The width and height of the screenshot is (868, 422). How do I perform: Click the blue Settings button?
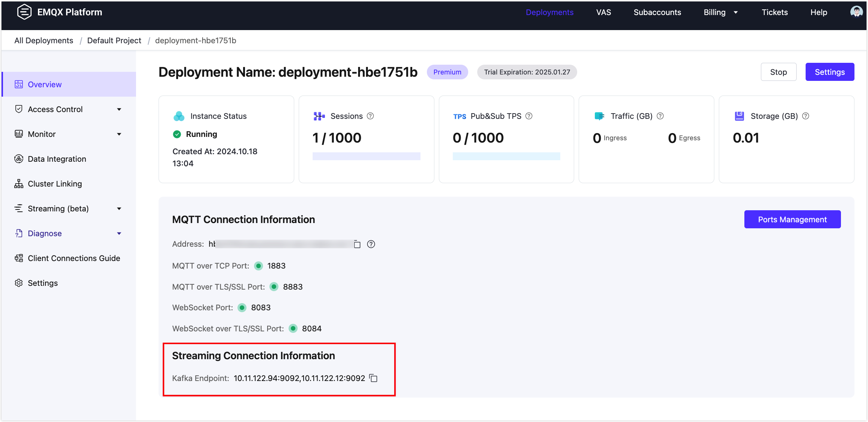pos(830,72)
